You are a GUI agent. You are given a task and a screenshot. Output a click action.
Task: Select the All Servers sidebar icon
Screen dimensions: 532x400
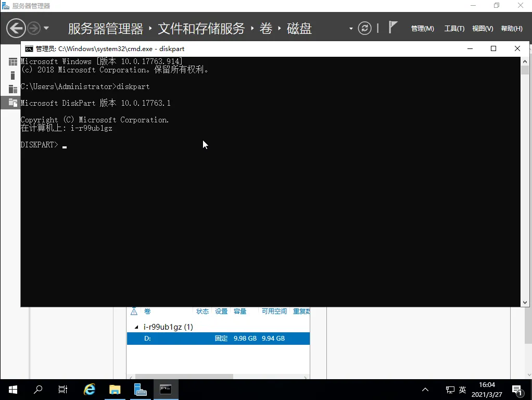coord(13,89)
